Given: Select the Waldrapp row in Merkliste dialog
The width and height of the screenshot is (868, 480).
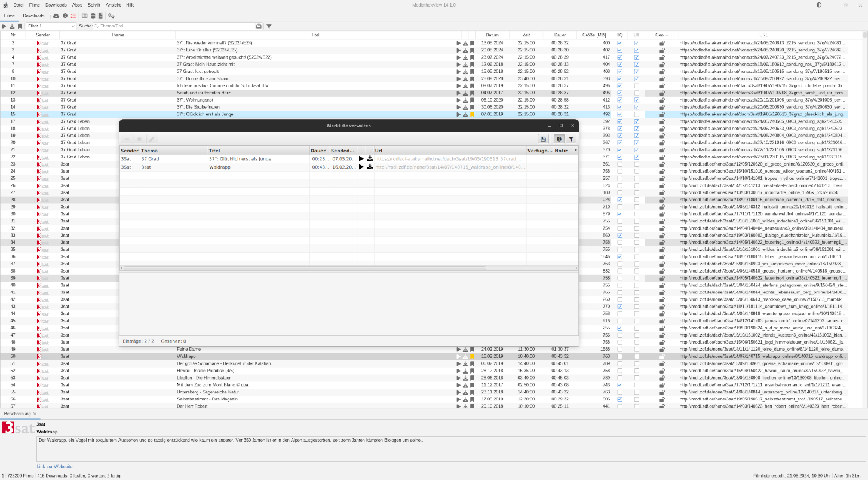Looking at the screenshot, I should pos(349,167).
